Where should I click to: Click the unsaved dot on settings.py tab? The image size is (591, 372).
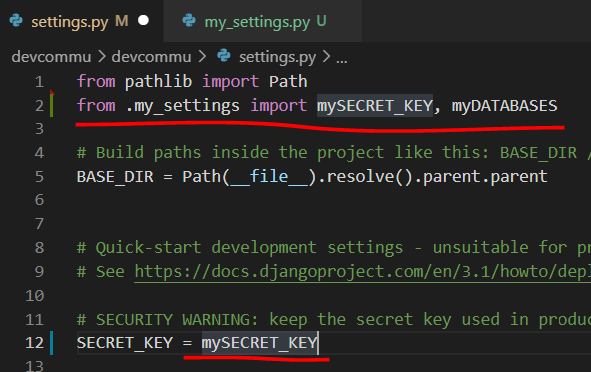tap(143, 20)
